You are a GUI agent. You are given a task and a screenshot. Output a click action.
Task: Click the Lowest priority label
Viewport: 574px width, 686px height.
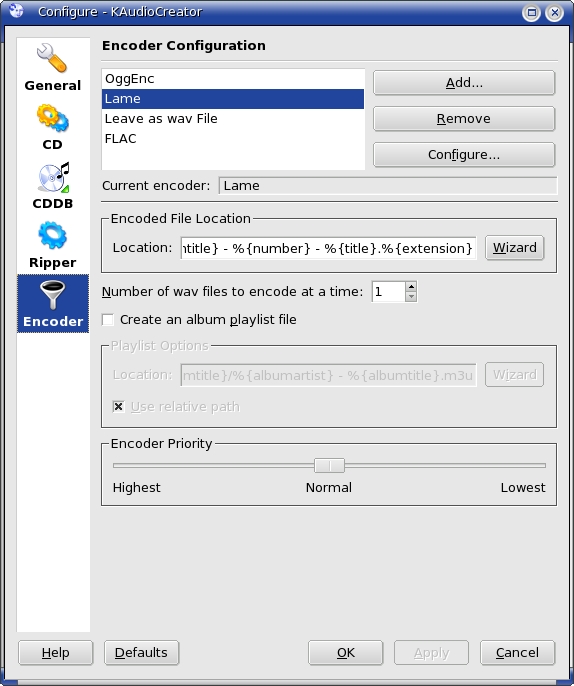[x=523, y=487]
